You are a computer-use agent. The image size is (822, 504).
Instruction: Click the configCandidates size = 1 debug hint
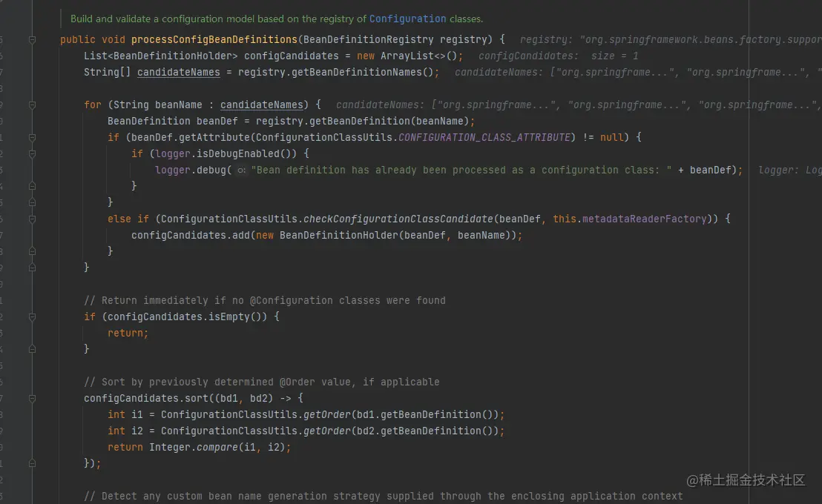(559, 56)
